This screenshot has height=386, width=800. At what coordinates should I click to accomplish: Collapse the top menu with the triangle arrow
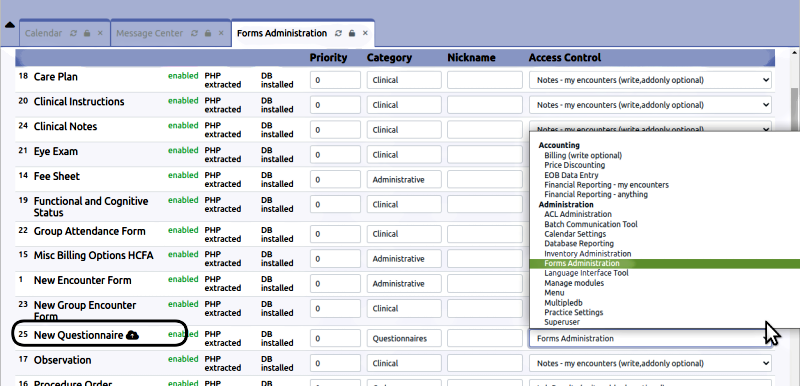[9, 24]
